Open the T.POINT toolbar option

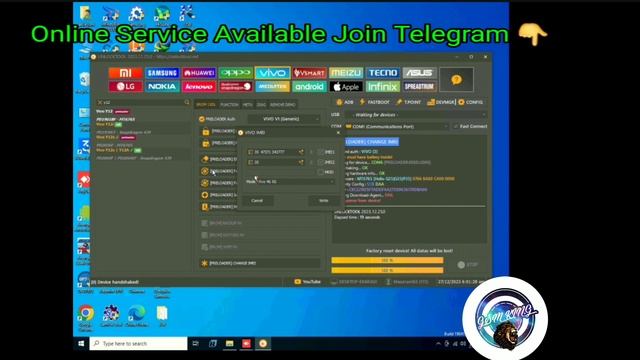coord(409,102)
